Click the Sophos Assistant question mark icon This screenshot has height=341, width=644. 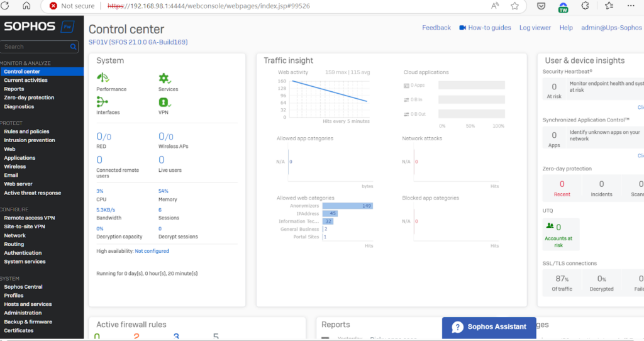[458, 327]
